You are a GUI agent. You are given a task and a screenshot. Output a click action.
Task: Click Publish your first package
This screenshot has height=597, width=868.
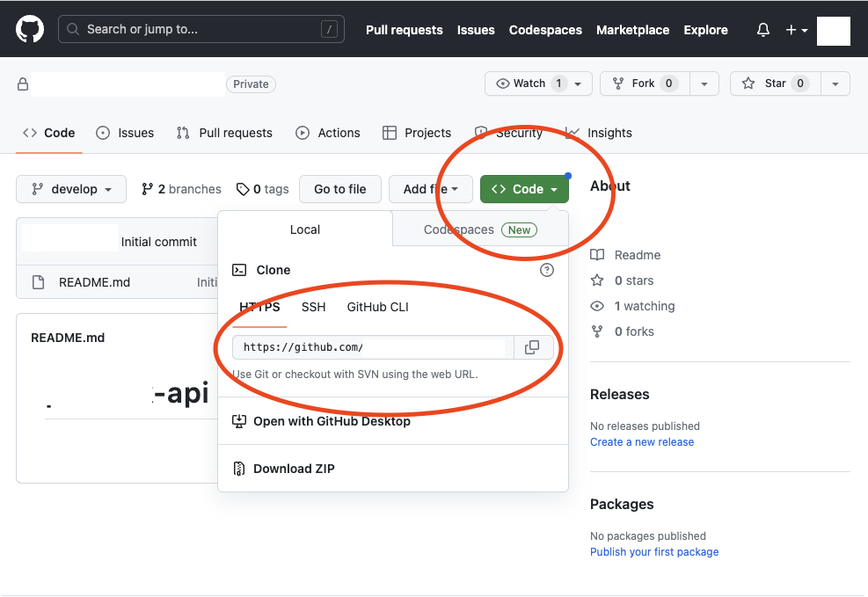coord(654,552)
